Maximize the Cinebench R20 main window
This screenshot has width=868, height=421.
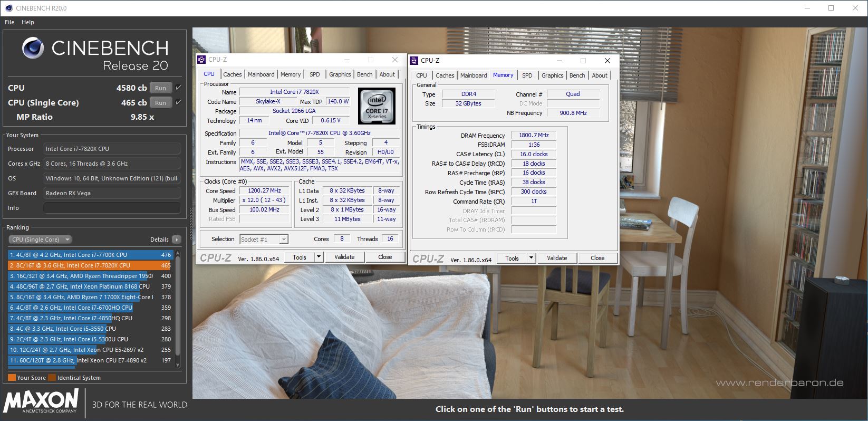[x=831, y=8]
